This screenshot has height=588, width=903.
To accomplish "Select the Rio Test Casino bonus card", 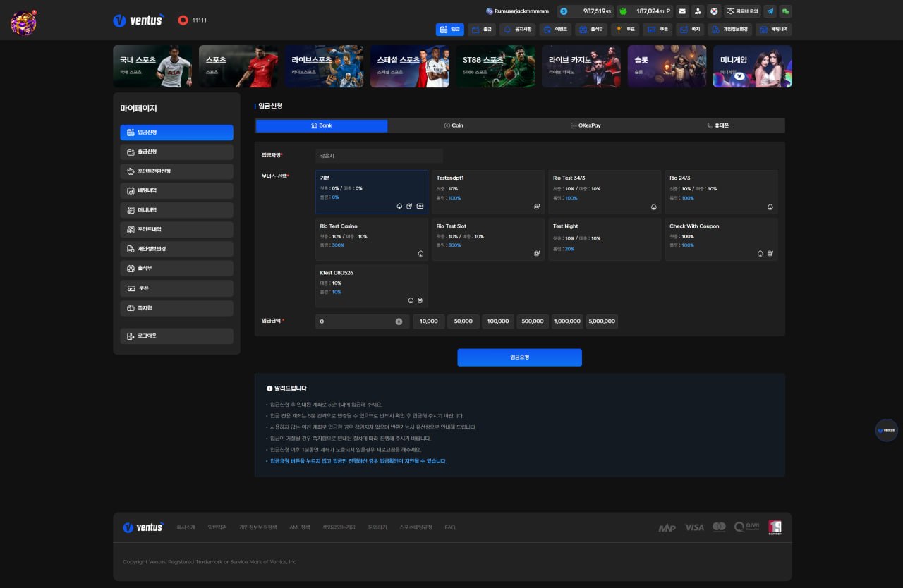I will [372, 240].
